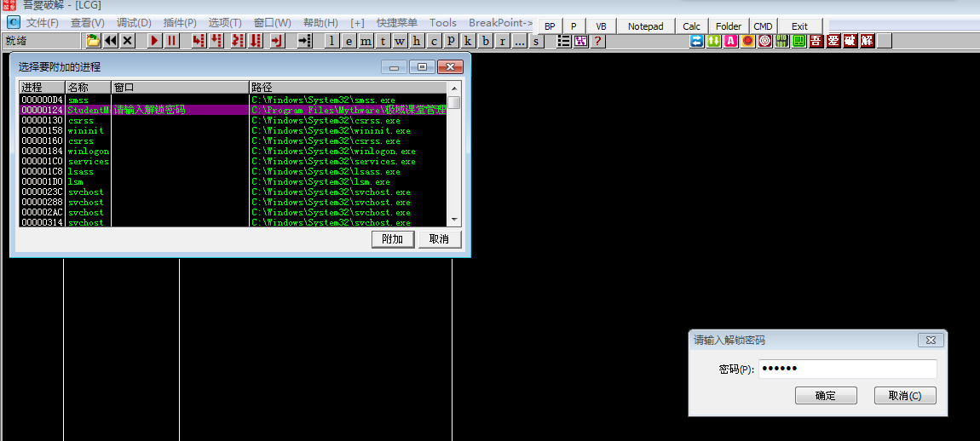Open the 查看(V) menu
Viewport: 980px width, 441px height.
(x=88, y=22)
